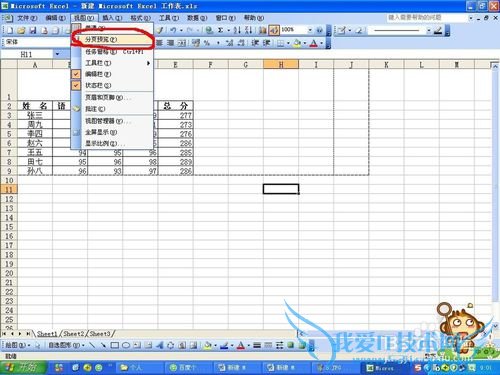Toggle the highlighted Drawing toolbar button
Viewport: 500px width, 375px height.
click(274, 30)
